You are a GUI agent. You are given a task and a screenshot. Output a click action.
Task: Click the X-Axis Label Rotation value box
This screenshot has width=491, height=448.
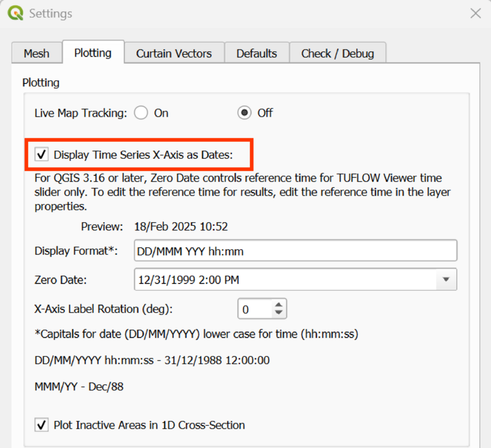pyautogui.click(x=254, y=309)
